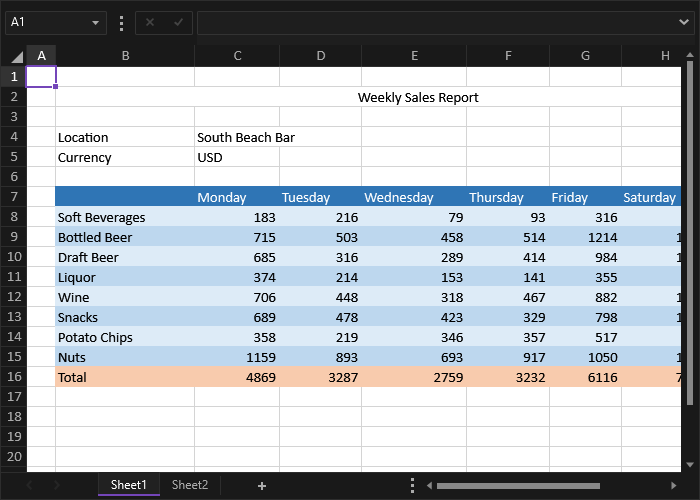The width and height of the screenshot is (700, 500).
Task: Select column B header
Action: [125, 56]
